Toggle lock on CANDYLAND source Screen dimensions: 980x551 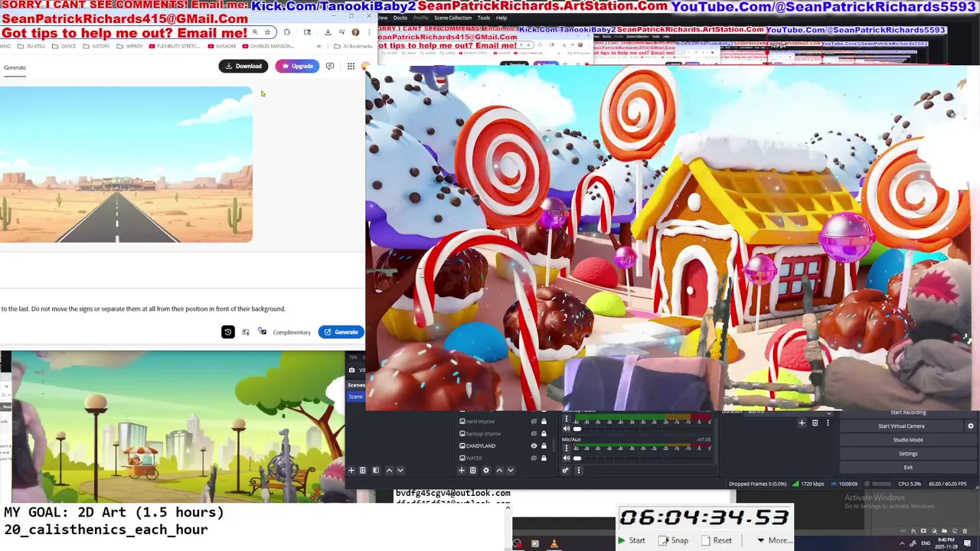click(544, 445)
